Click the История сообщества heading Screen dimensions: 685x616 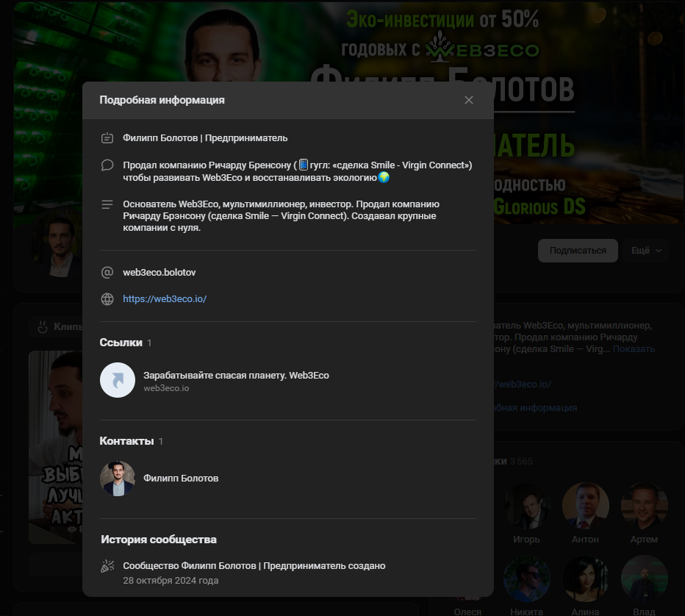click(x=159, y=540)
